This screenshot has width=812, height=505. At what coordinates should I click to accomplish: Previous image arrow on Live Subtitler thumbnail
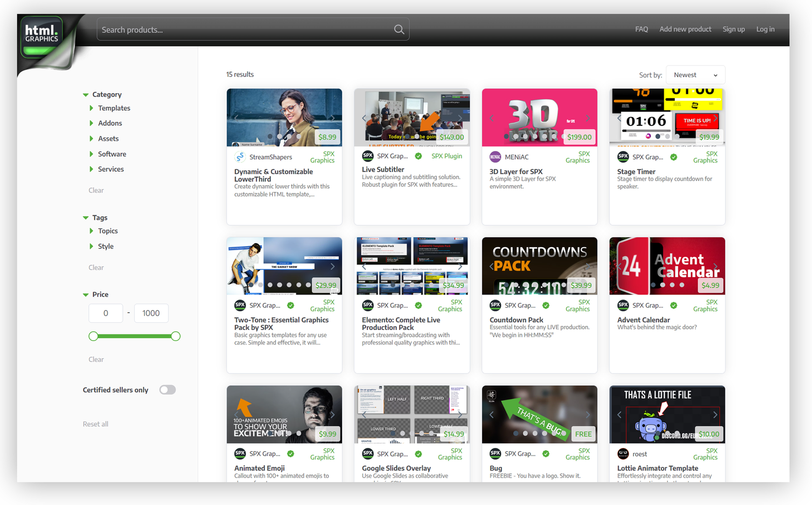tap(364, 118)
